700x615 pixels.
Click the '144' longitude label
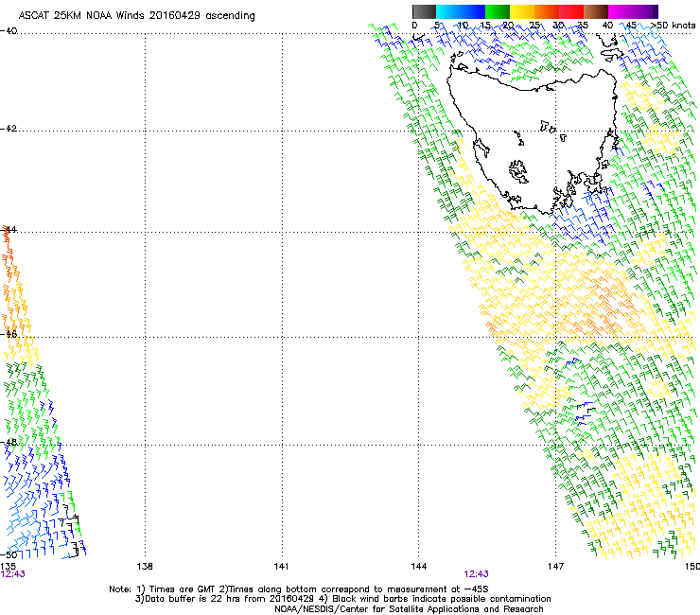tap(418, 567)
